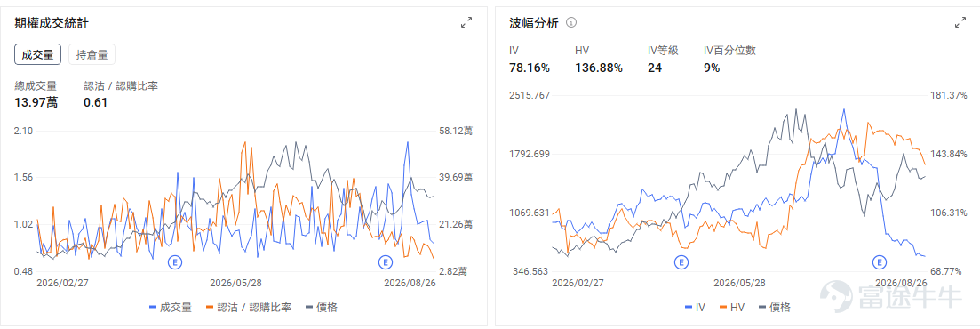Toggle the IV series in the legend

pos(696,307)
